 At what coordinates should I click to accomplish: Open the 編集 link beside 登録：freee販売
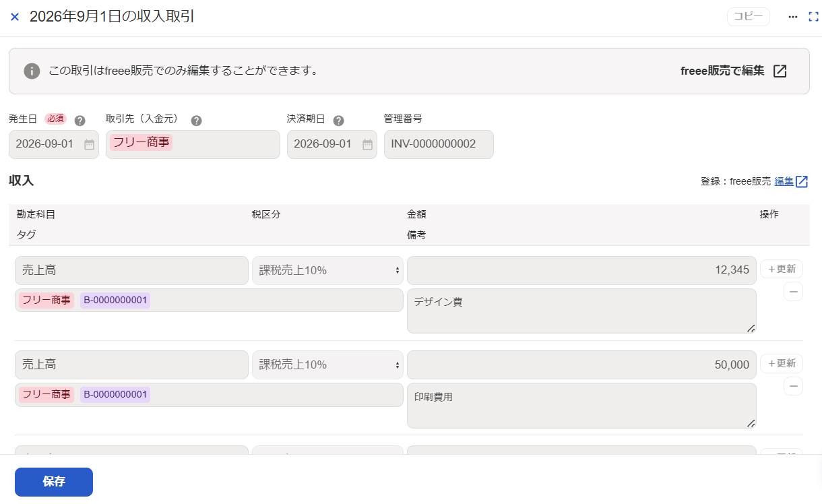point(784,181)
